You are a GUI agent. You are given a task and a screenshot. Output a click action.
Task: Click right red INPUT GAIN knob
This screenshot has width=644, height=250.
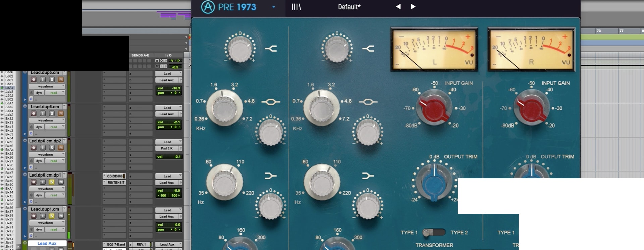click(x=531, y=108)
